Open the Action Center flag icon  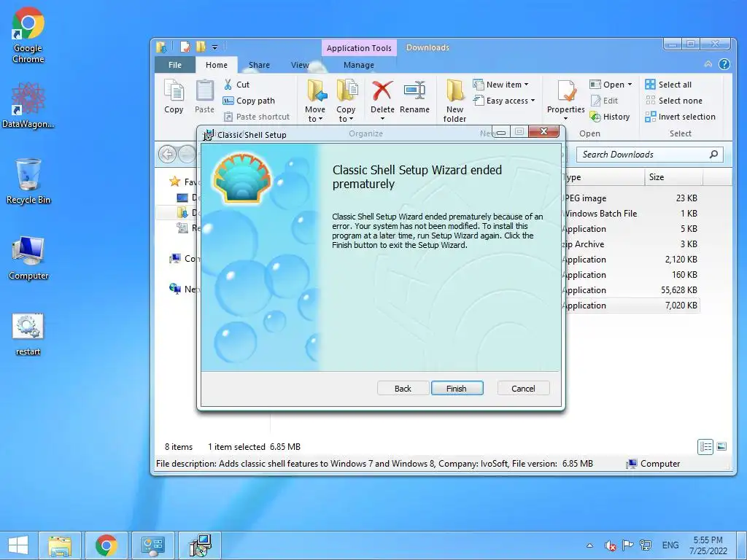click(628, 545)
